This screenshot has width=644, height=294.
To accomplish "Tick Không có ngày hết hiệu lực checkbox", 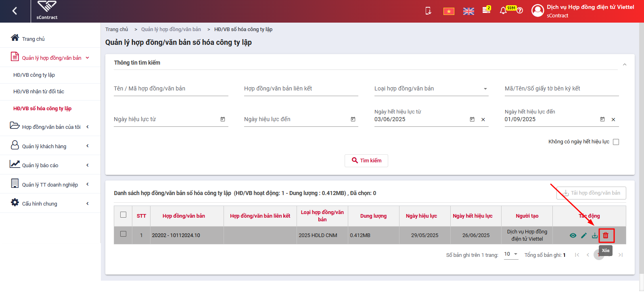I will pos(616,142).
